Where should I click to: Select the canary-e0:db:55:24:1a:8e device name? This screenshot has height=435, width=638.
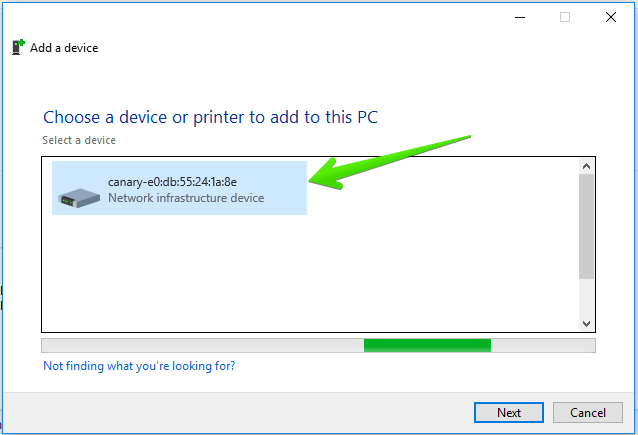pos(172,182)
